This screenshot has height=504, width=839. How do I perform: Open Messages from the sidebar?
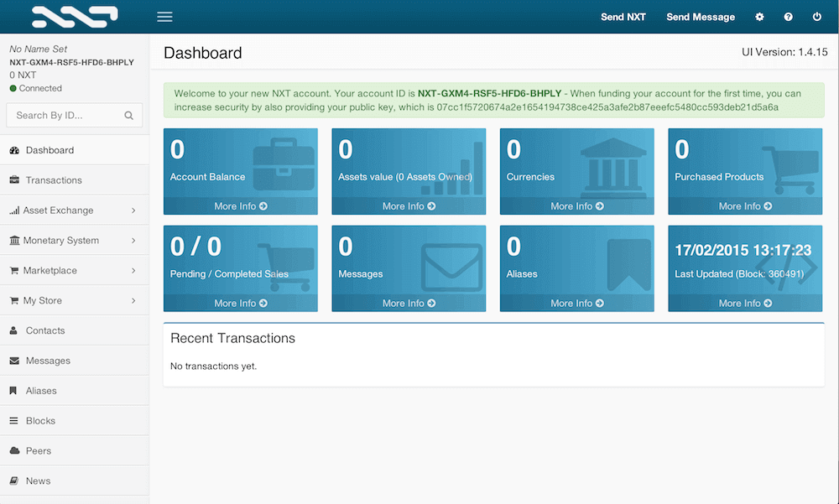(x=75, y=361)
